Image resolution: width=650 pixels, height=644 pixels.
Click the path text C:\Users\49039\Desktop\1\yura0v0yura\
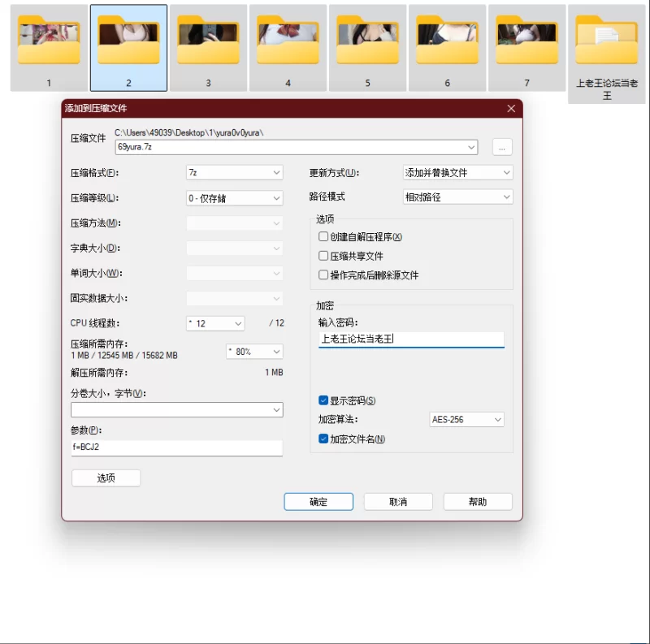(189, 133)
